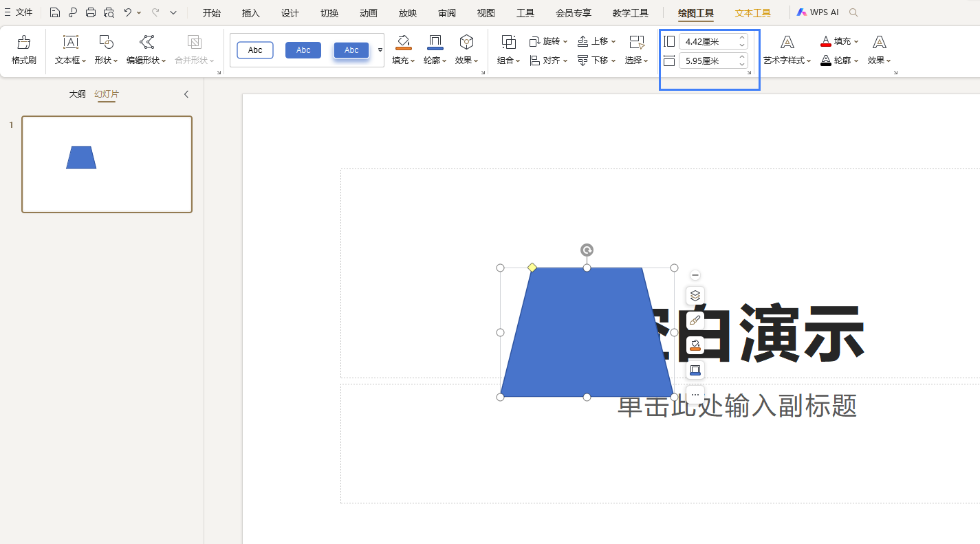The image size is (980, 544).
Task: Select the white outlined Abc shape style
Action: [x=255, y=50]
